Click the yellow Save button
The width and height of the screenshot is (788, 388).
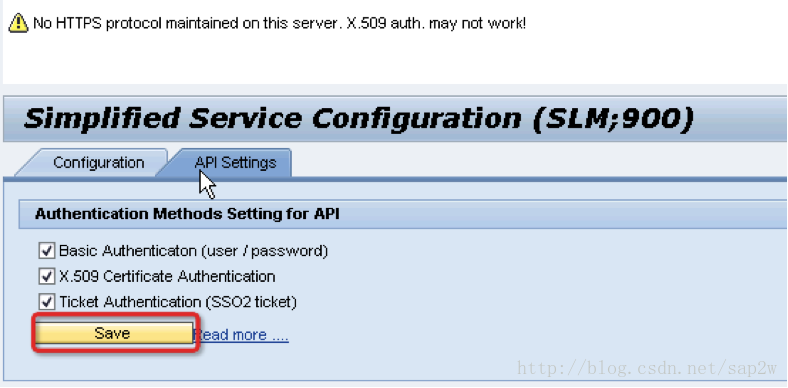113,333
